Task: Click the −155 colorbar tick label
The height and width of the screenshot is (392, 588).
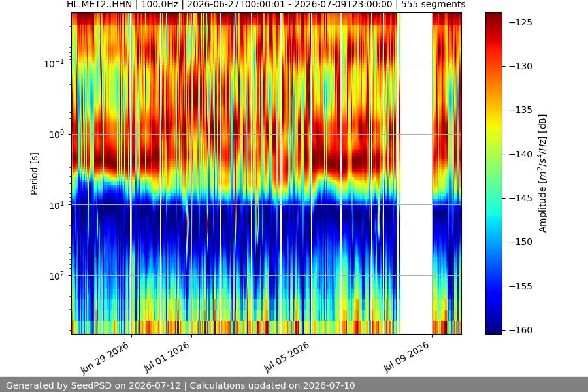Action: (521, 286)
